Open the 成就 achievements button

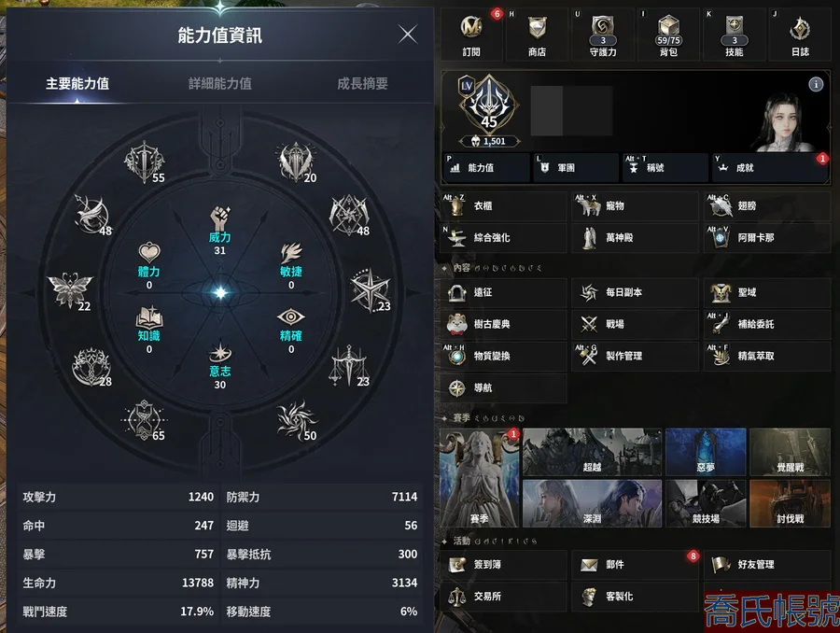click(770, 168)
